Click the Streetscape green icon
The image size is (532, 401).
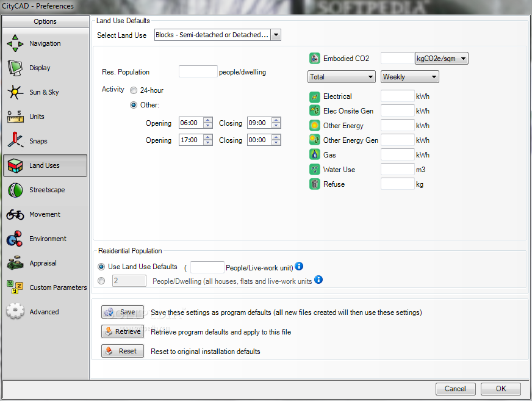tap(15, 190)
